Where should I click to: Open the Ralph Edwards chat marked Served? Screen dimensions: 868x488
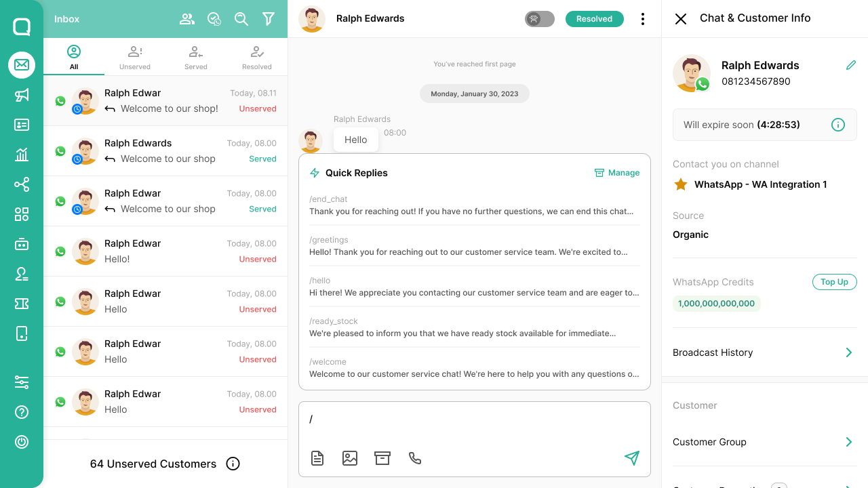click(x=165, y=151)
